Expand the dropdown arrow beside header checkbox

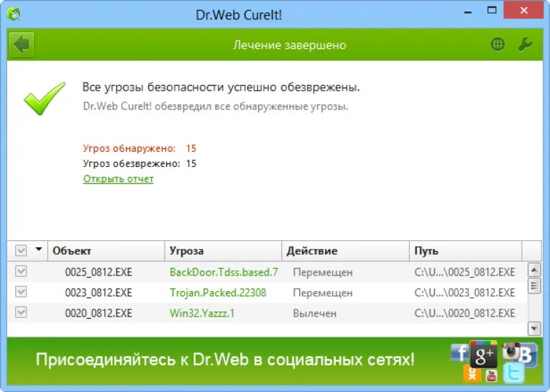pos(39,250)
